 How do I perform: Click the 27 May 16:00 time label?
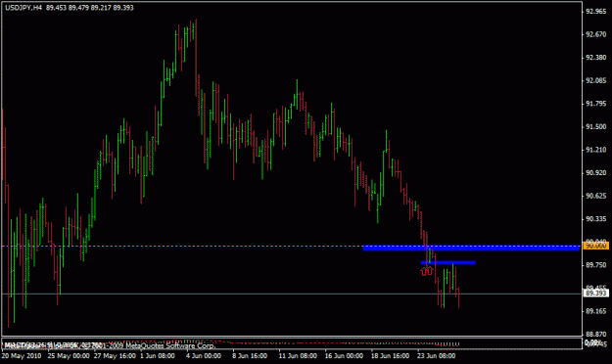coord(115,356)
